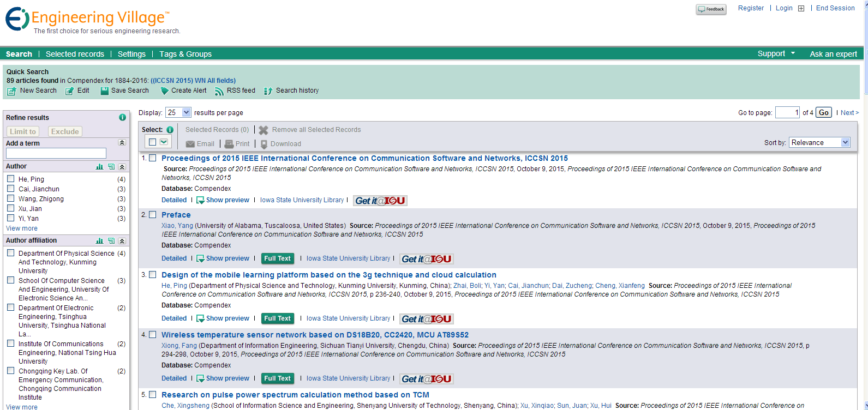Open Sort by Relevance dropdown

pos(819,142)
